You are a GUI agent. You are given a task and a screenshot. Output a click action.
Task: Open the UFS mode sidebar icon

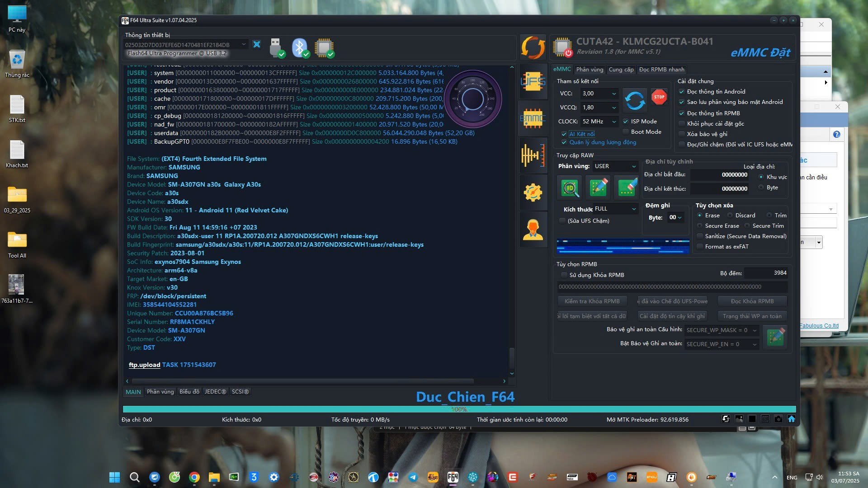click(533, 82)
